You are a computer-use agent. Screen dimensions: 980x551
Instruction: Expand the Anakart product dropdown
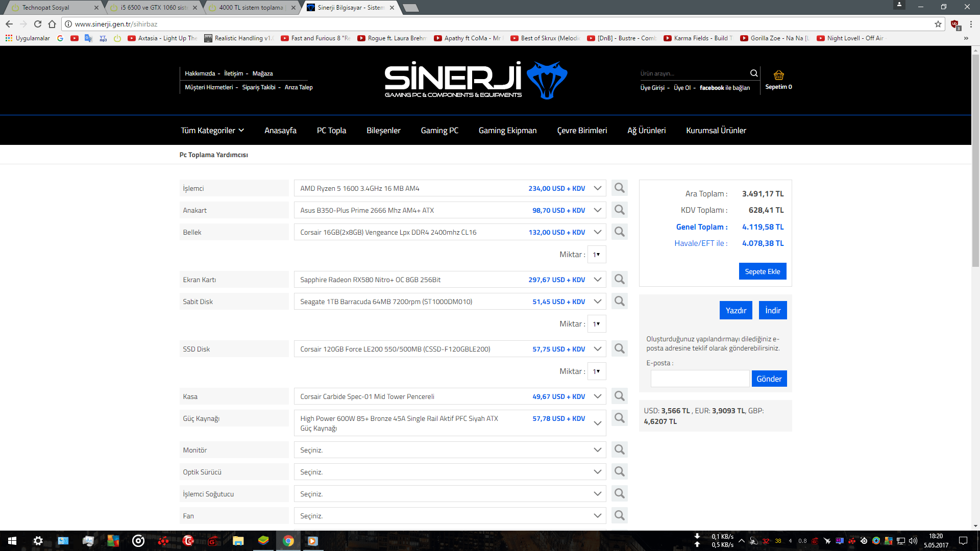[597, 210]
